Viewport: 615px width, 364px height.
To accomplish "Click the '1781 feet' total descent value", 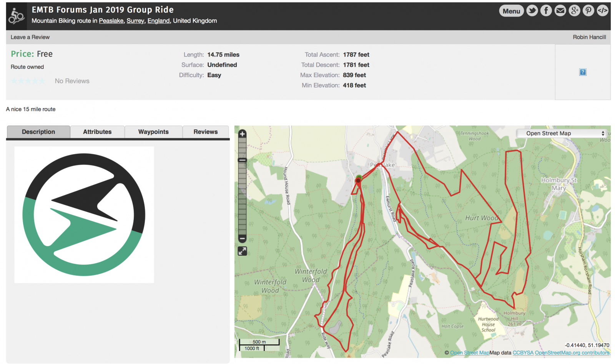I will 356,65.
